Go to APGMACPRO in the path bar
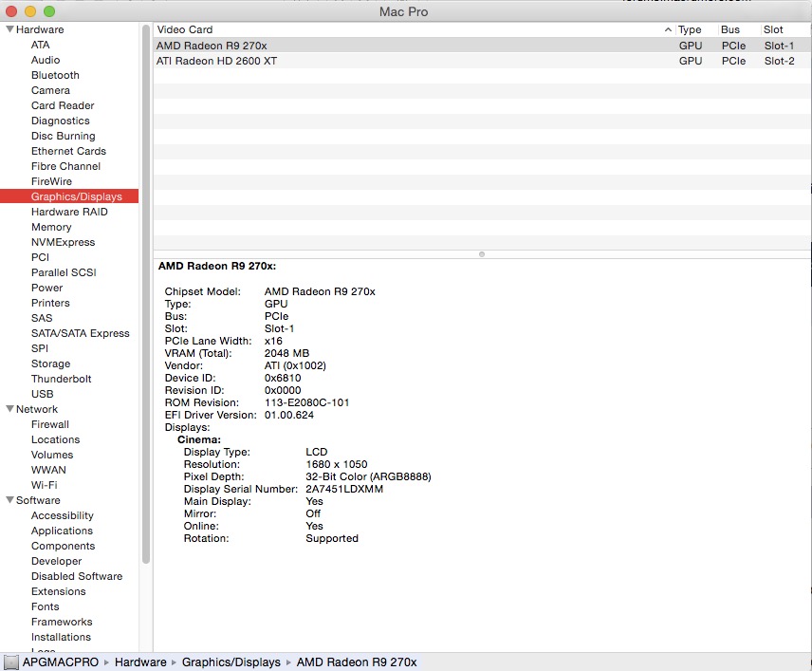 pos(60,662)
